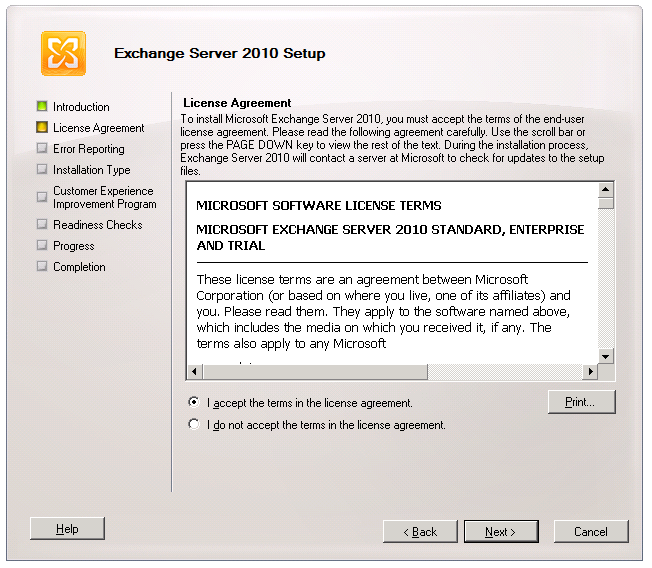The height and width of the screenshot is (568, 652).
Task: Click the horizontal scrollbar thumb
Action: [315, 372]
